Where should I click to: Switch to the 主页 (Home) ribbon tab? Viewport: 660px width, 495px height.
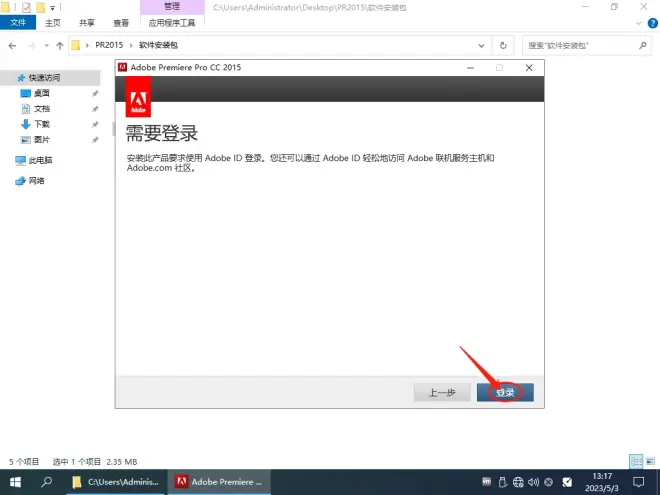coord(52,22)
